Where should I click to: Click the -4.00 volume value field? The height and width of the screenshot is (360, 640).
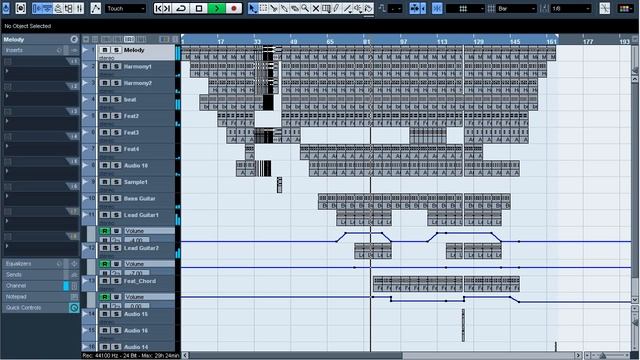(137, 240)
